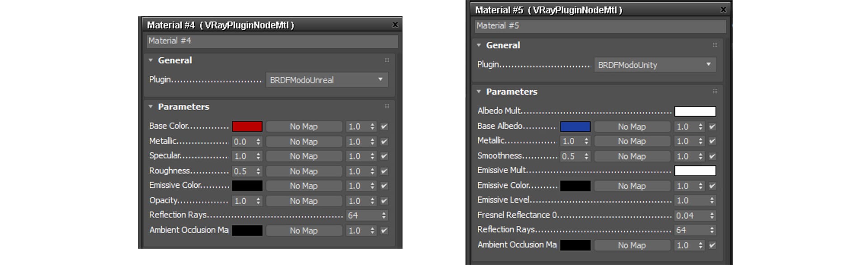
Task: Click the blue Base Albedo swatch
Action: (576, 127)
